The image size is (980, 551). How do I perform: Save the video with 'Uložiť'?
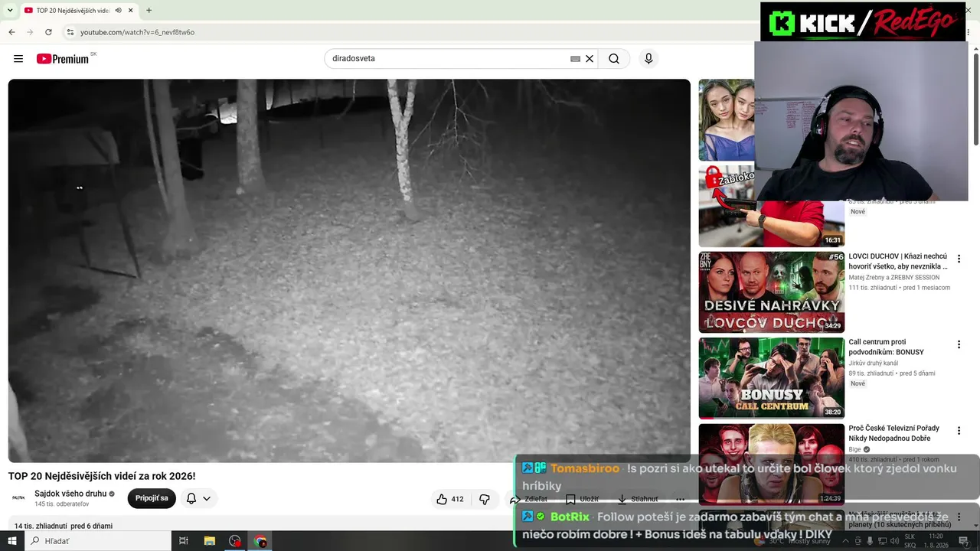point(582,499)
